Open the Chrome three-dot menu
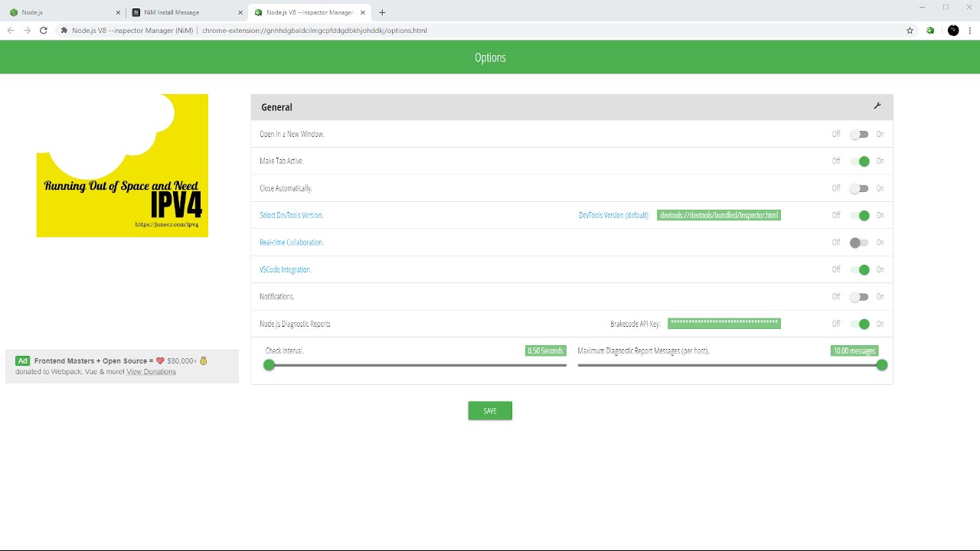 [970, 31]
